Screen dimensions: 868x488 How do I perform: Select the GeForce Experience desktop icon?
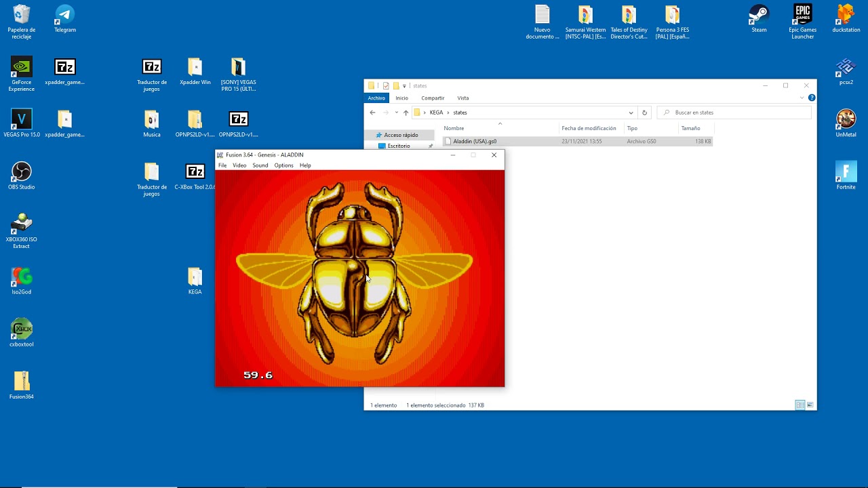pyautogui.click(x=22, y=74)
